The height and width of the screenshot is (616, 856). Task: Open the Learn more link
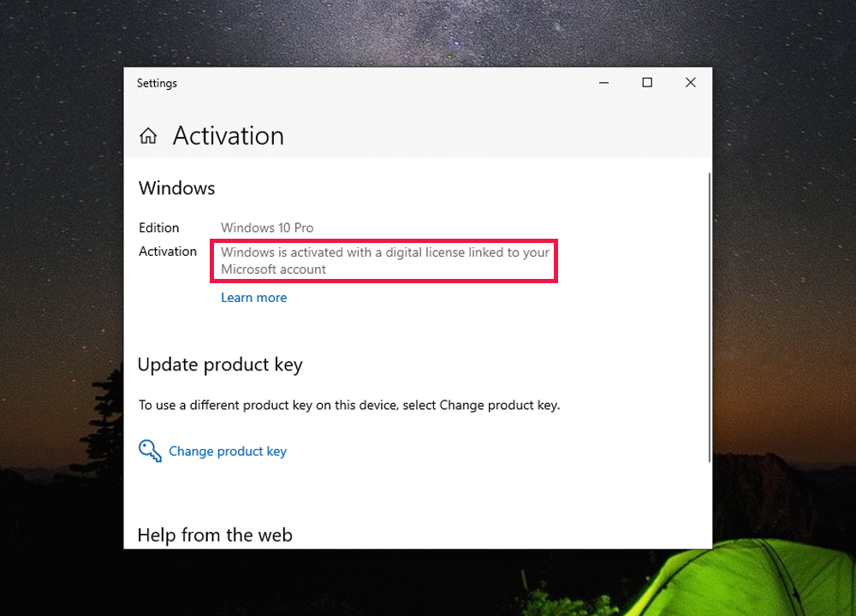click(254, 298)
